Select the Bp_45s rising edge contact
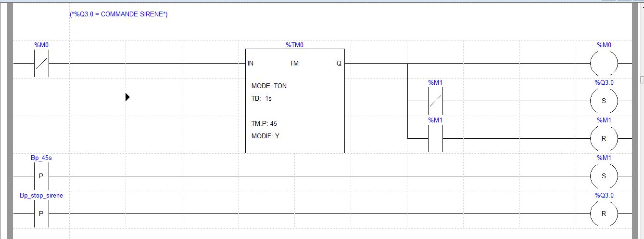 tap(41, 176)
